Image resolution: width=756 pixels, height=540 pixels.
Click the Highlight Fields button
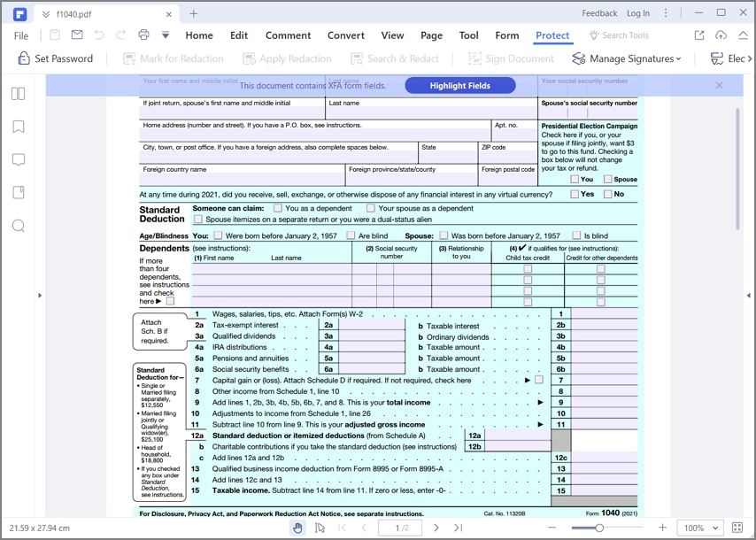460,85
